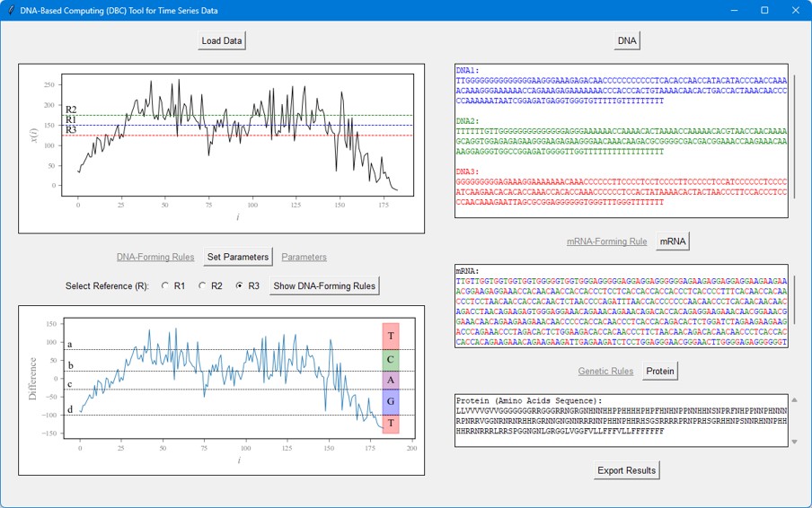This screenshot has height=508, width=812.
Task: Click the red T swatch at top of legend
Action: (x=391, y=337)
